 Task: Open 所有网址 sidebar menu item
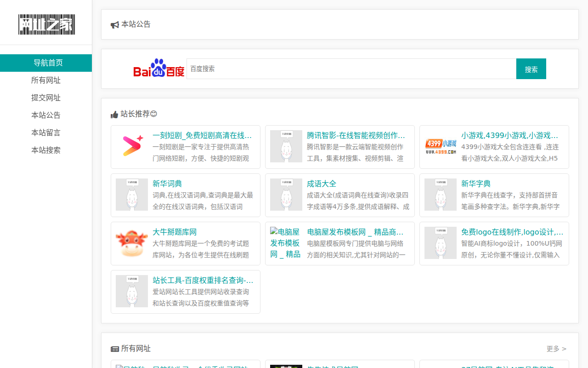[x=46, y=80]
